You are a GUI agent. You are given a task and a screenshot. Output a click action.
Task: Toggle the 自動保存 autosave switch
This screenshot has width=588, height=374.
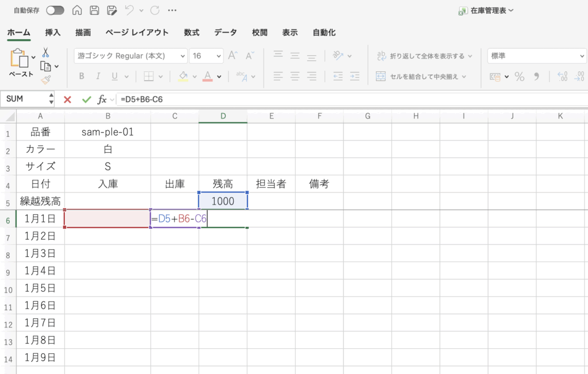(55, 10)
